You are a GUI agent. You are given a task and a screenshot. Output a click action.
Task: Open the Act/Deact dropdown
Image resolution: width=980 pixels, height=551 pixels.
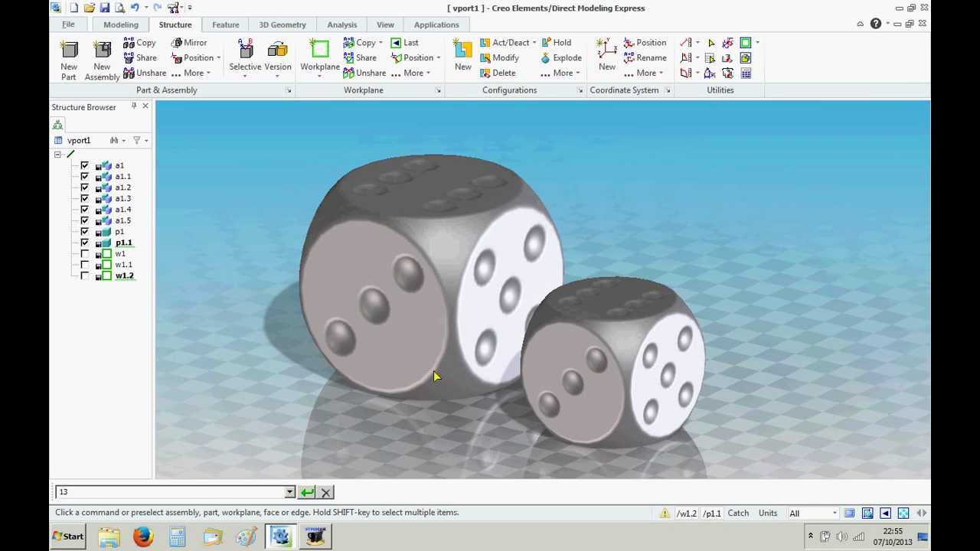[534, 43]
